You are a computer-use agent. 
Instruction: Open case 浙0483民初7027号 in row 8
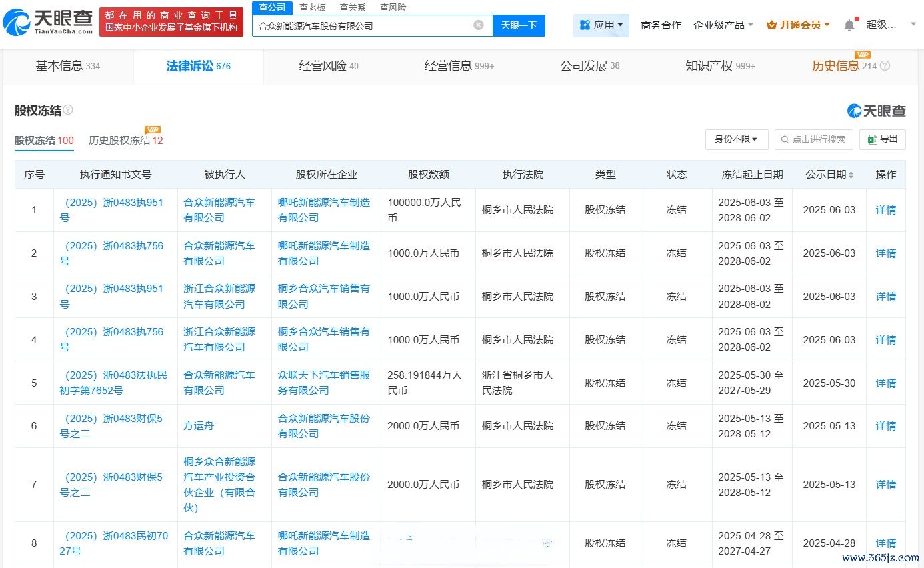(113, 543)
